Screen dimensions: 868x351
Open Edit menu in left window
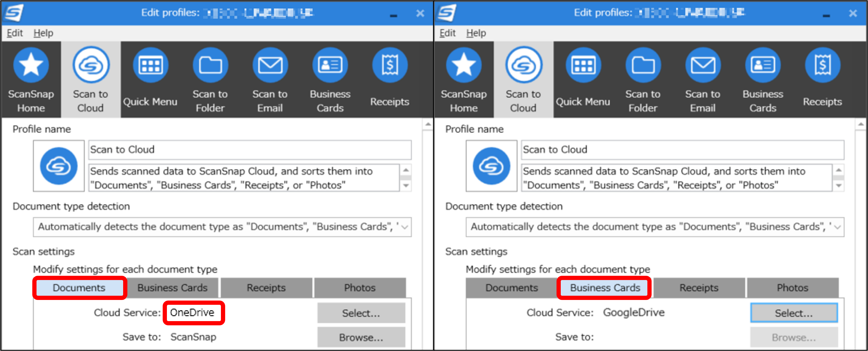[15, 33]
